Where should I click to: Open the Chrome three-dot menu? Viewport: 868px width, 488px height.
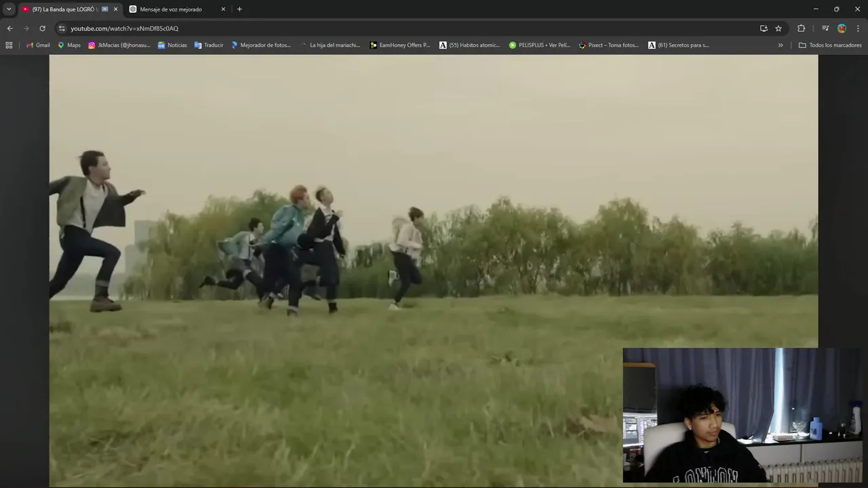point(858,28)
